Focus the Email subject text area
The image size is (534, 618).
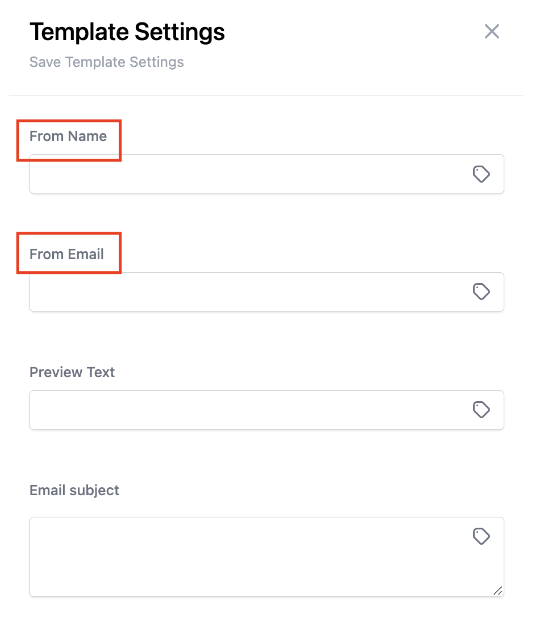(x=266, y=557)
